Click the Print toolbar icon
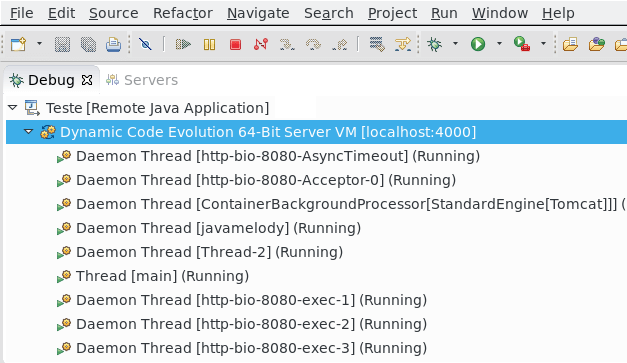Screen dimensions: 627x363 pos(114,44)
